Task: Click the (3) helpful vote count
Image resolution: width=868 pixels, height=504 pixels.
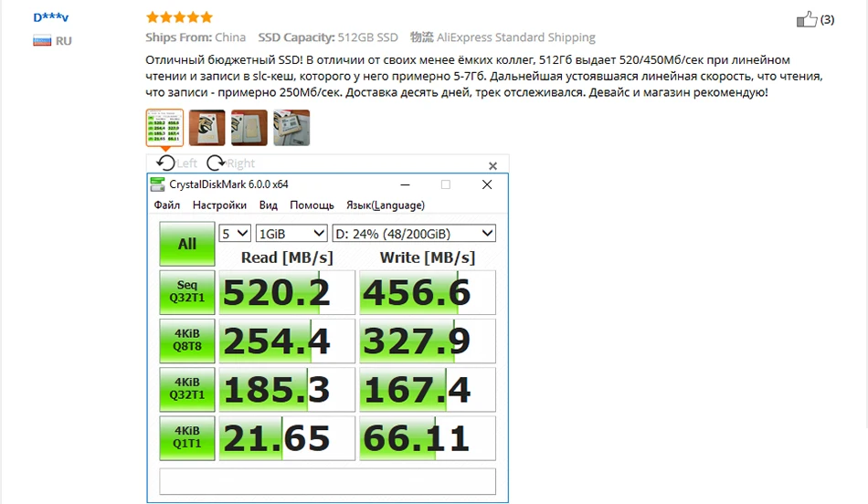Action: tap(827, 20)
